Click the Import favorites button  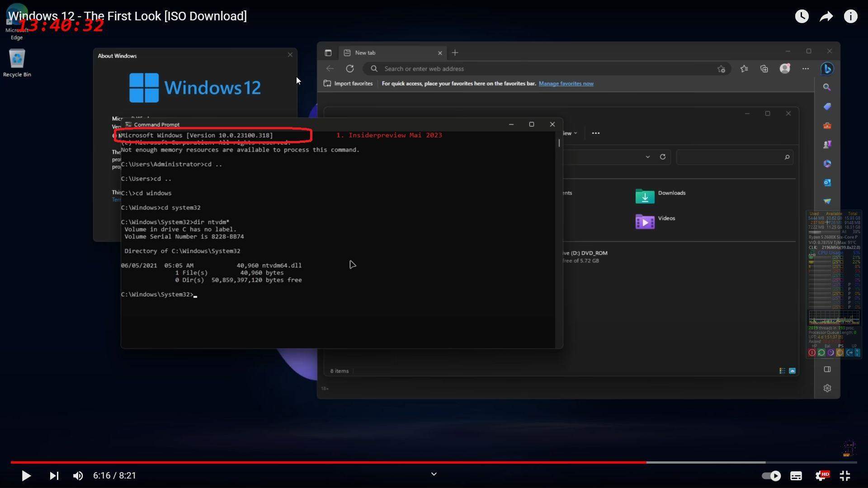(348, 83)
